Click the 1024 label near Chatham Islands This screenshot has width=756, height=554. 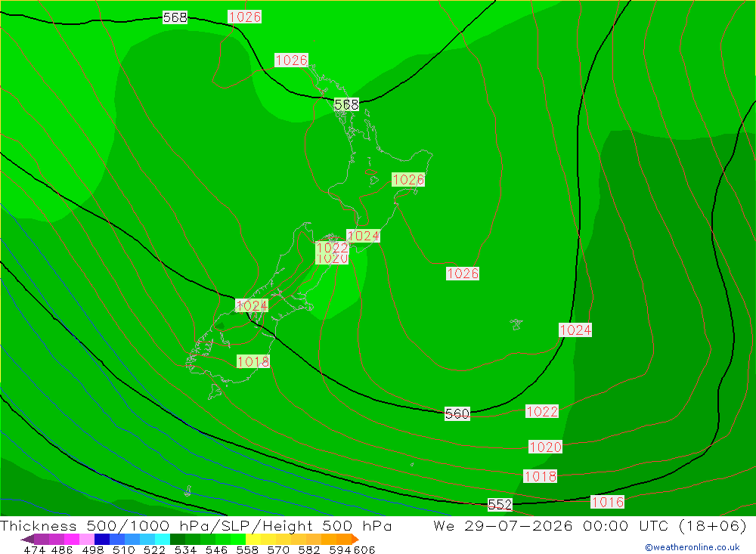tap(575, 330)
